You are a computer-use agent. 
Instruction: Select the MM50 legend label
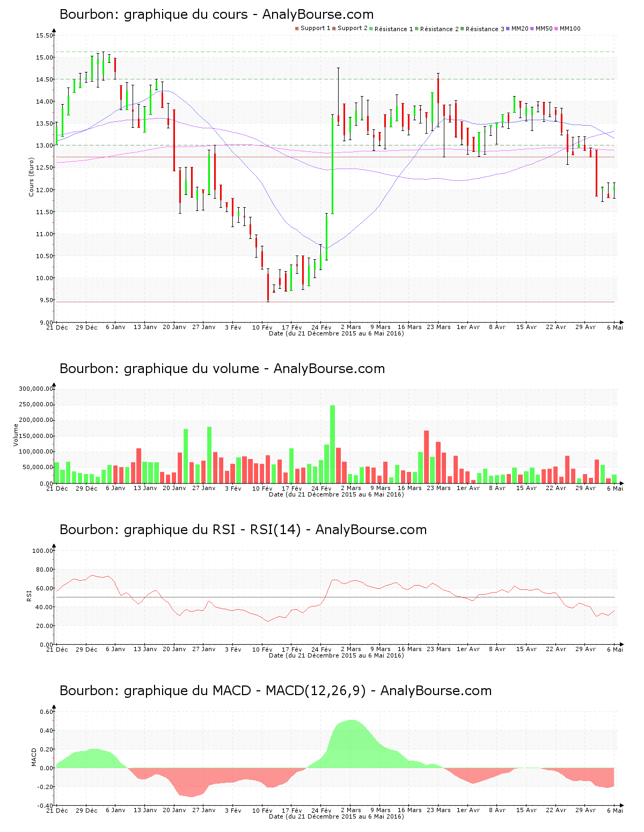click(x=544, y=28)
